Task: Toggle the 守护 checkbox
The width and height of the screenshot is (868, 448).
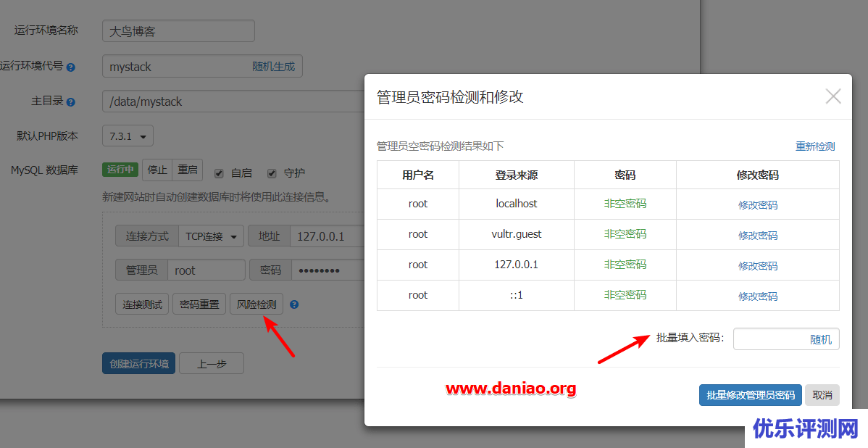Action: click(x=272, y=173)
